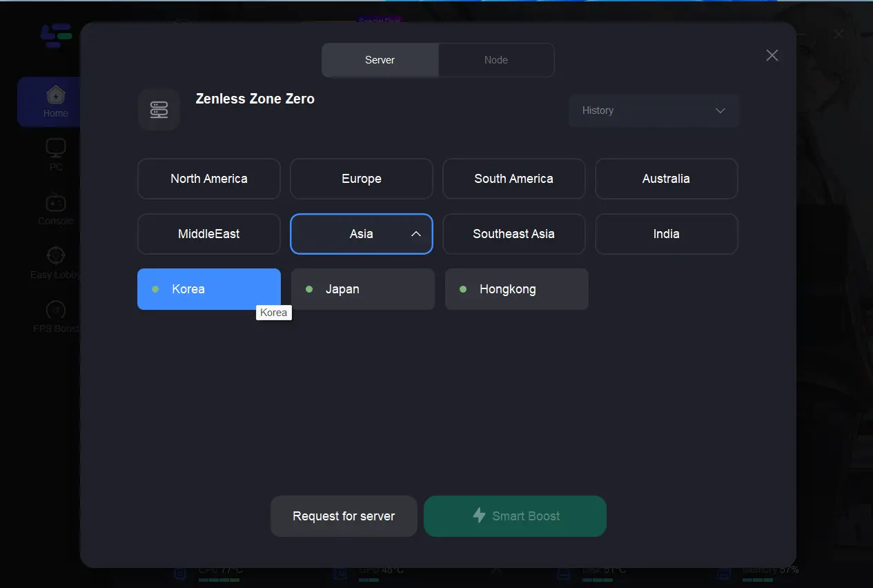Open the History dropdown
The height and width of the screenshot is (588, 873).
[x=654, y=110]
